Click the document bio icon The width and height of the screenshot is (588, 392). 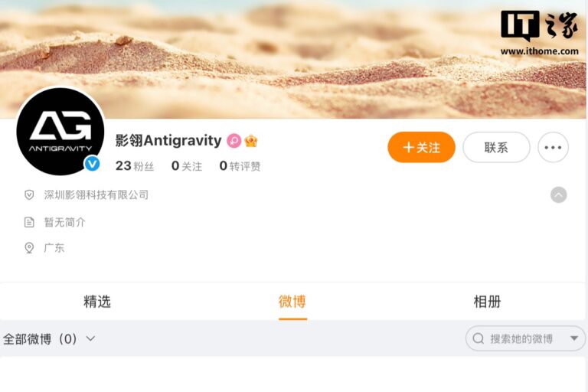[x=29, y=222]
